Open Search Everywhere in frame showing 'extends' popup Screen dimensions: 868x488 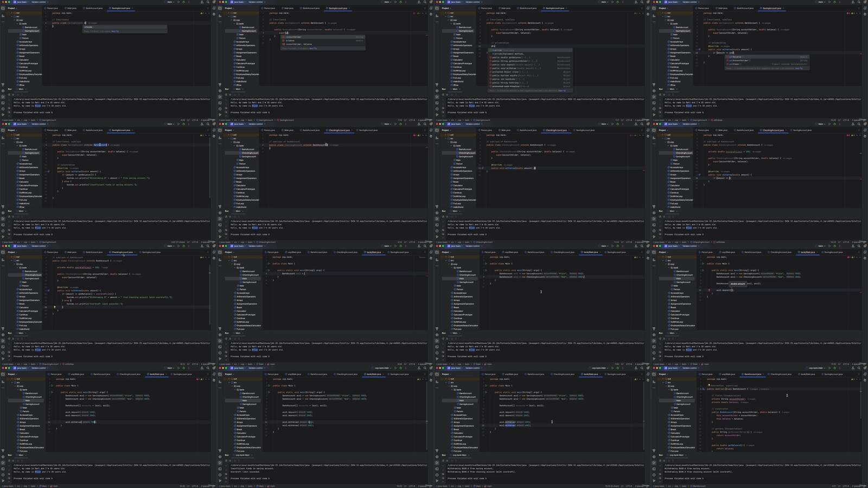(x=208, y=2)
